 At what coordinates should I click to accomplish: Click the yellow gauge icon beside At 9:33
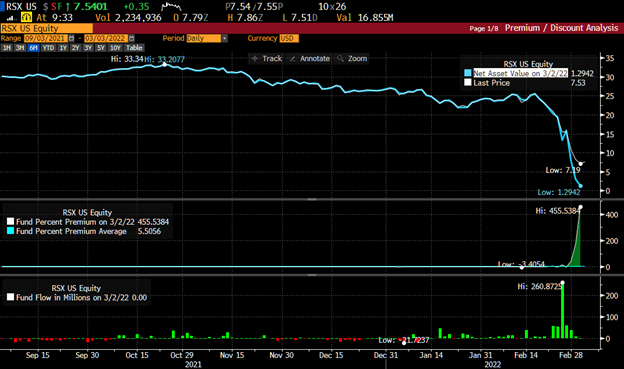[x=26, y=18]
